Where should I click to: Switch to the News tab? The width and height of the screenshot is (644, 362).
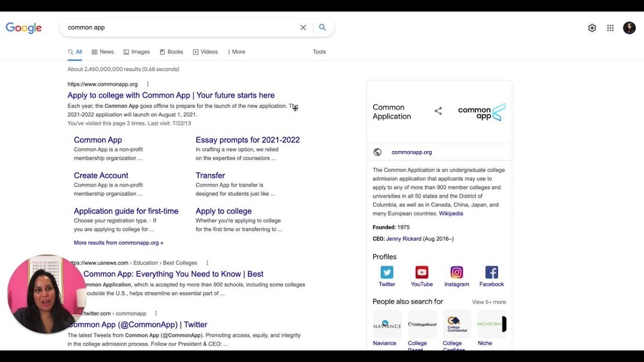point(103,52)
